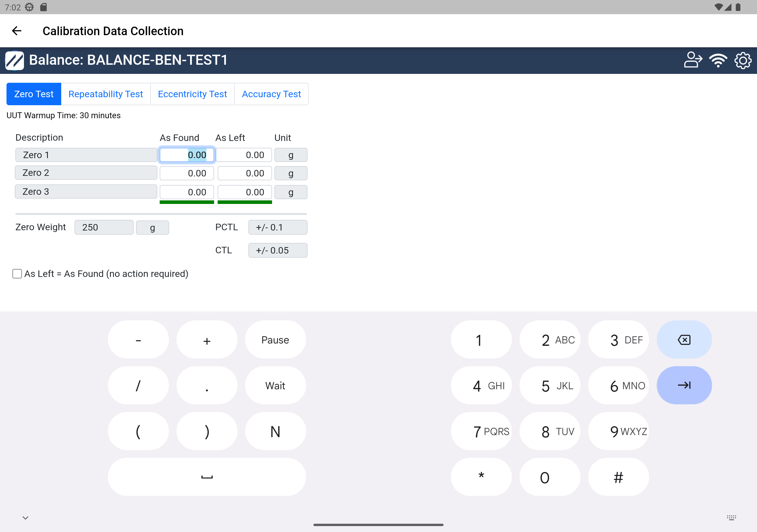The height and width of the screenshot is (532, 757).
Task: Select Zero 2 As Found field
Action: pos(187,173)
